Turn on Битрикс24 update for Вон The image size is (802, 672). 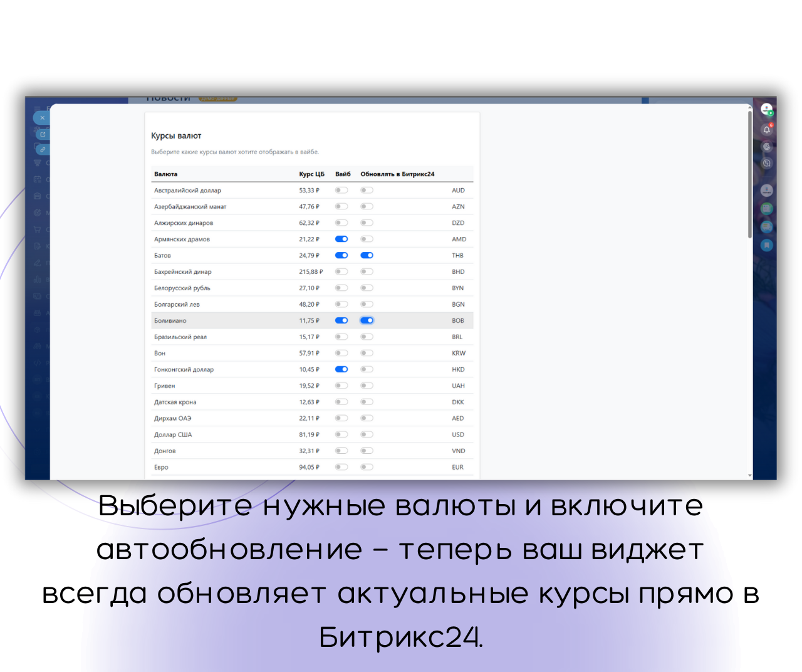pyautogui.click(x=367, y=353)
